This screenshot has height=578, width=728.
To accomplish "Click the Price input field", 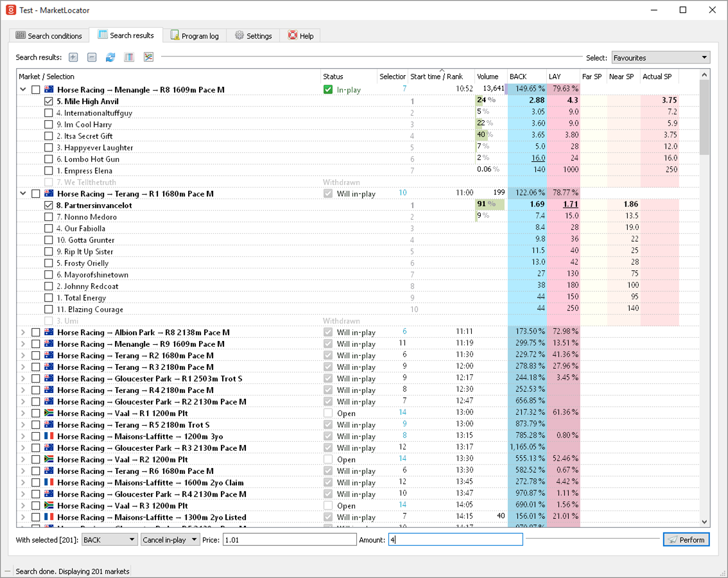I will 290,539.
